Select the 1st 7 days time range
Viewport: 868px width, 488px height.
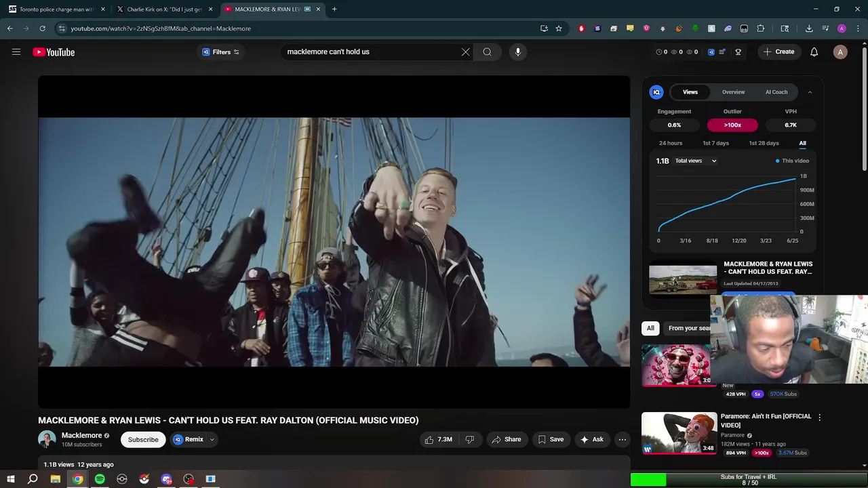point(715,143)
